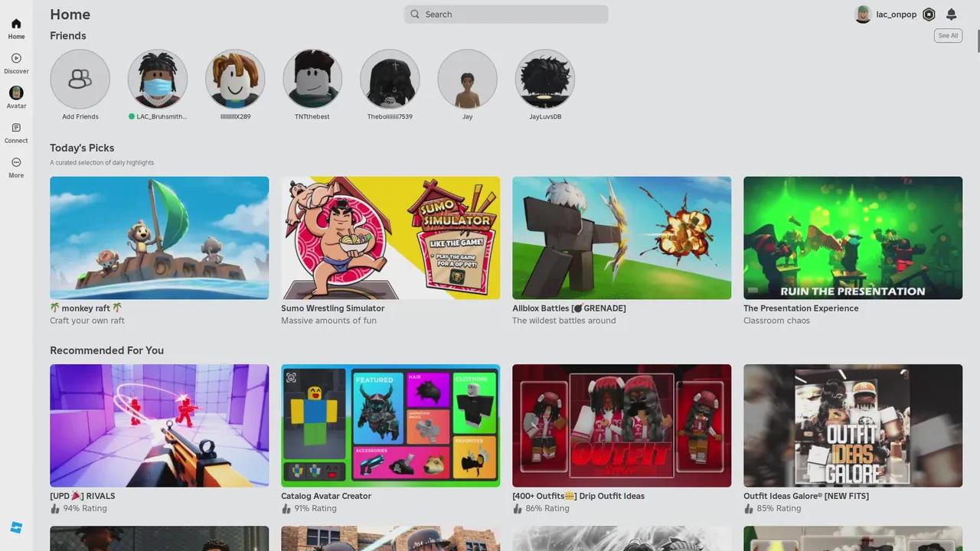
Task: Click the More label in sidebar
Action: pyautogui.click(x=16, y=175)
